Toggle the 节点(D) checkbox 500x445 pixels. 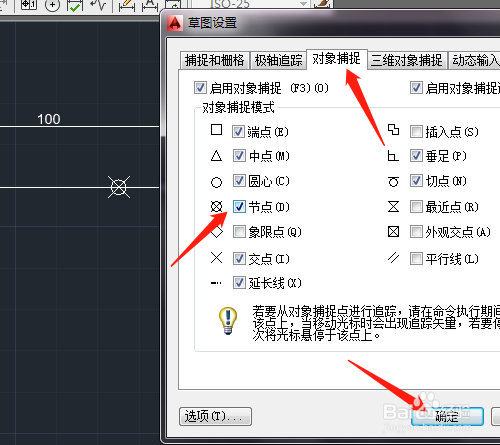[x=239, y=207]
